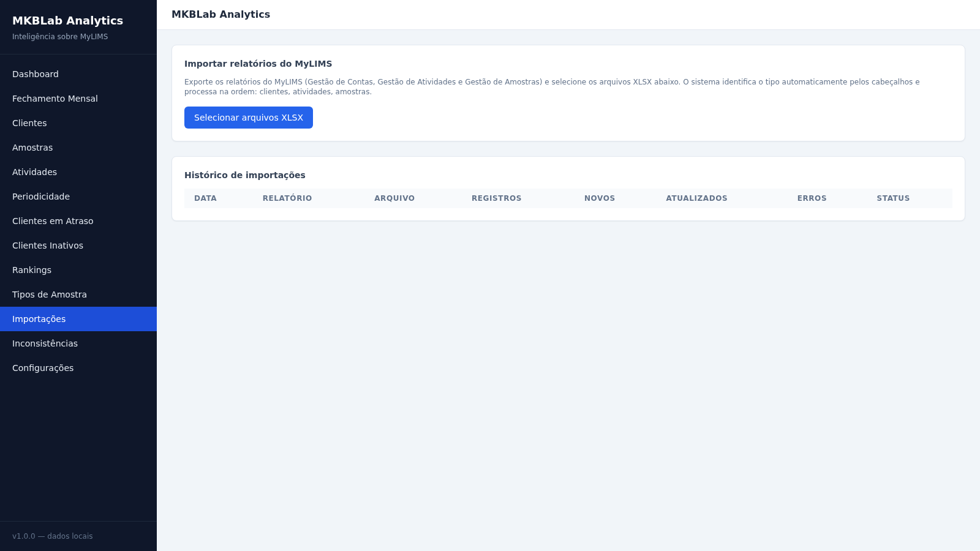Go to Fechamento Mensal
980x551 pixels.
[x=78, y=99]
